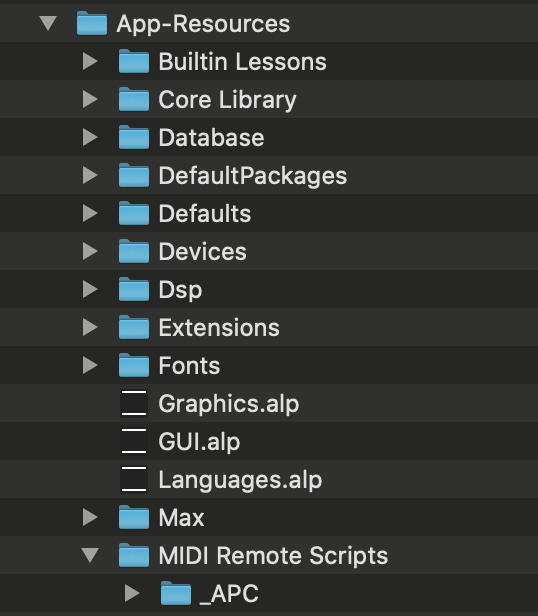Image resolution: width=538 pixels, height=616 pixels.
Task: Expand the Extensions folder
Action: click(x=90, y=327)
